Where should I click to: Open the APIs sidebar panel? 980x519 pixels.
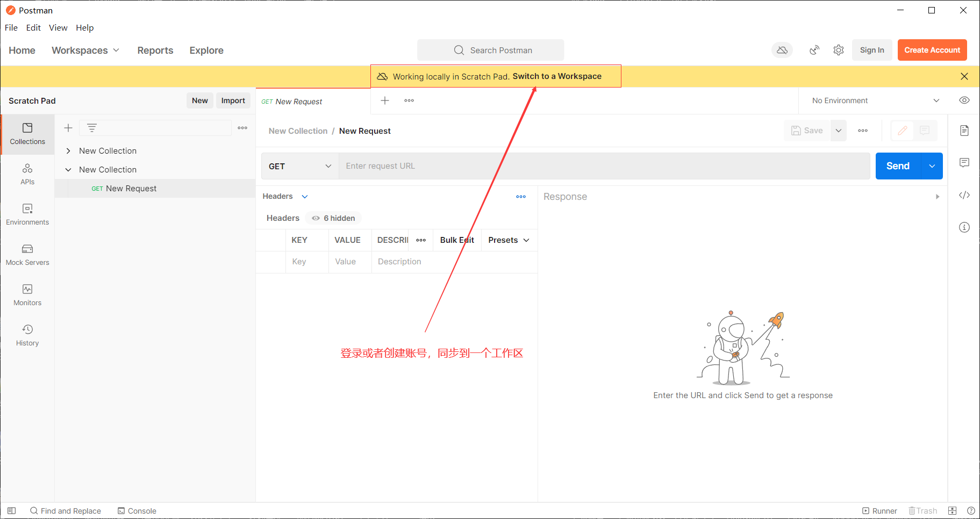(27, 175)
